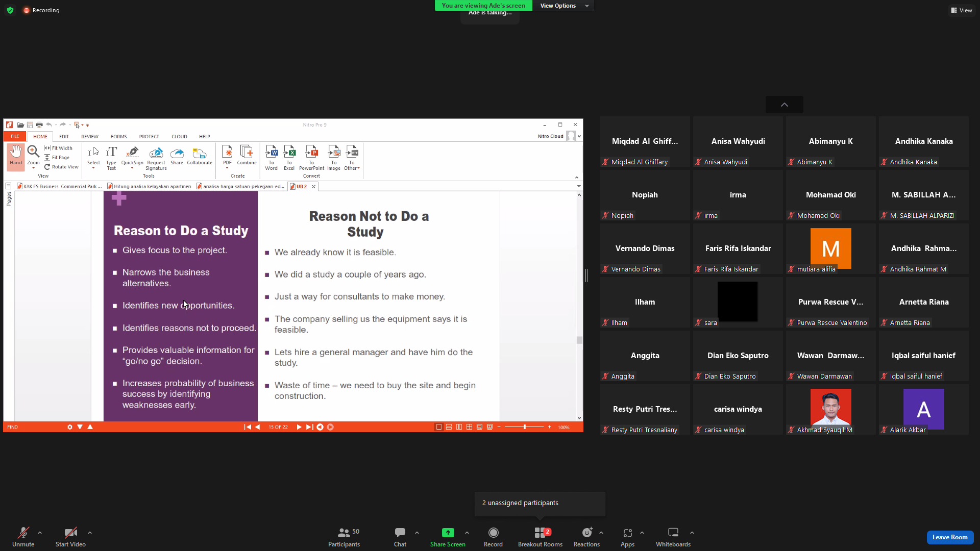Screen dimensions: 980x551
Task: Unmute the microphone in Zoom
Action: 23,537
